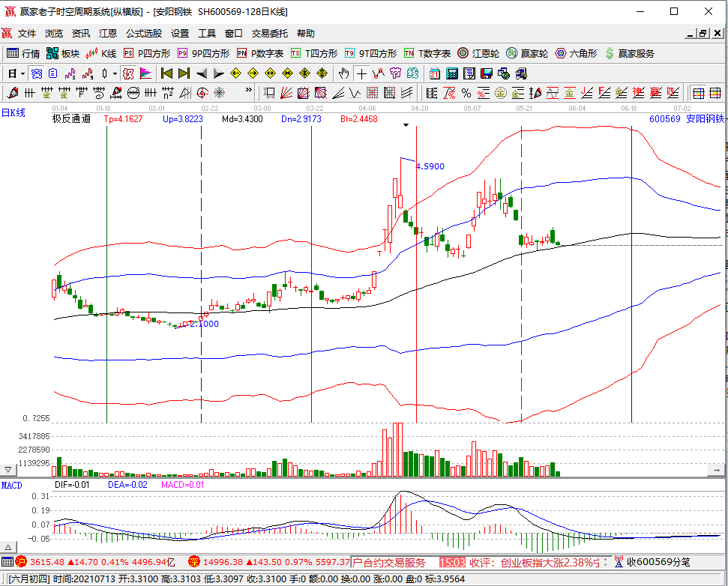Click the floppy disk save icon
Image resolution: width=728 pixels, height=586 pixels.
[x=487, y=73]
